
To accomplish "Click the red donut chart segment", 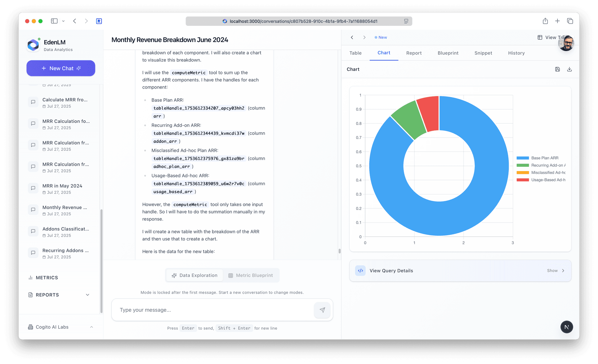I will point(429,113).
